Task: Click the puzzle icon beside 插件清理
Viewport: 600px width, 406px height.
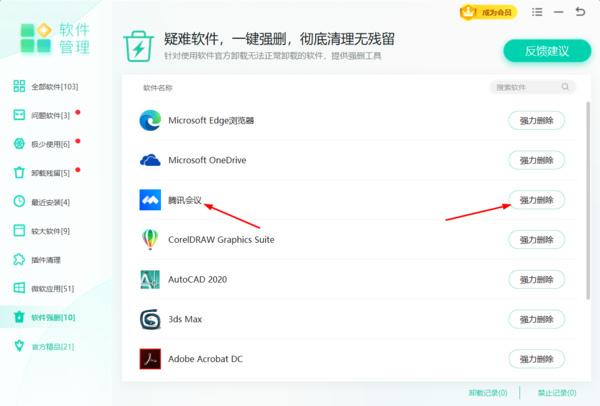Action: pos(19,259)
